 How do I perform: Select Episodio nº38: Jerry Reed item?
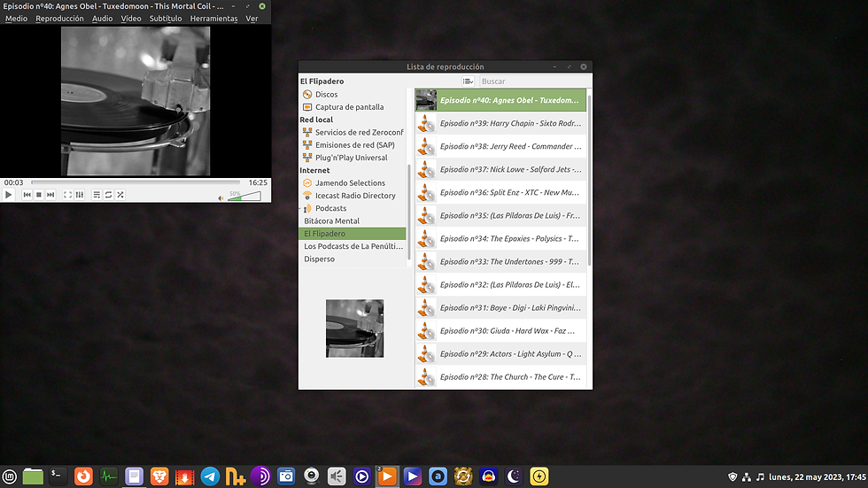click(x=500, y=146)
